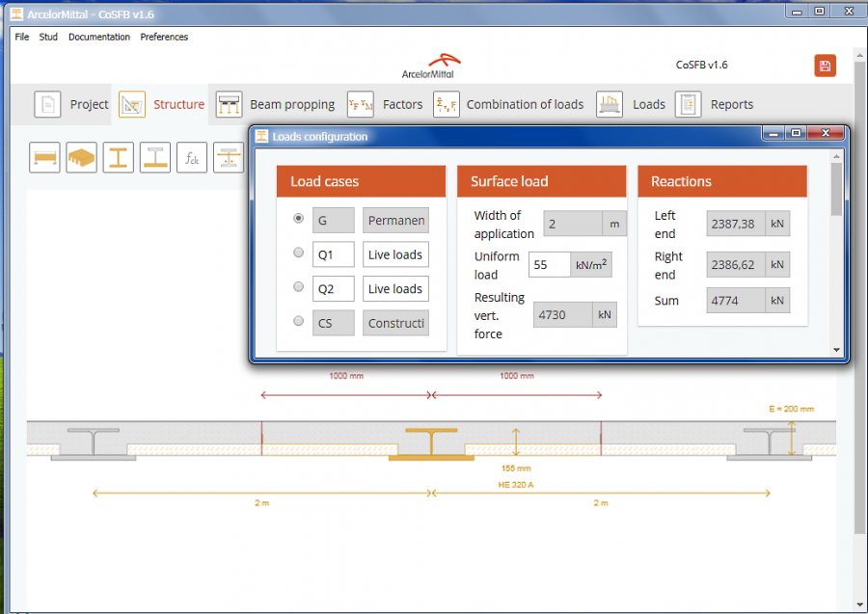This screenshot has width=868, height=614.
Task: Go to the Reports tab label
Action: click(x=732, y=104)
